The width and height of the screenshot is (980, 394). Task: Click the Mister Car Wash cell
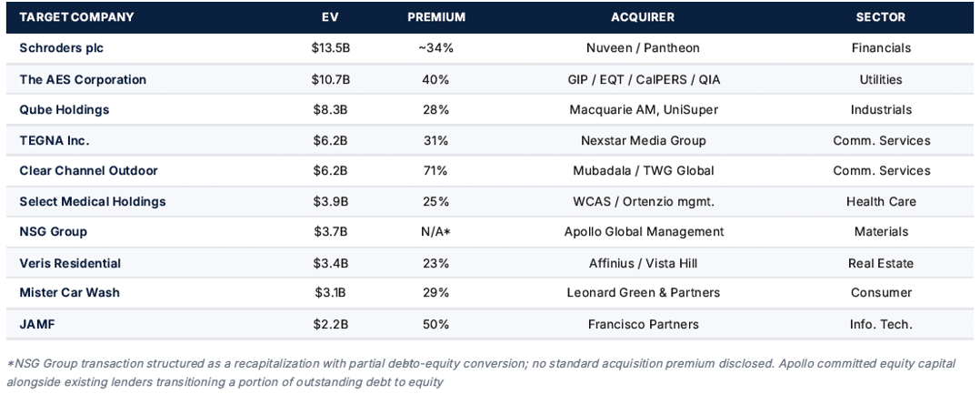pyautogui.click(x=69, y=293)
